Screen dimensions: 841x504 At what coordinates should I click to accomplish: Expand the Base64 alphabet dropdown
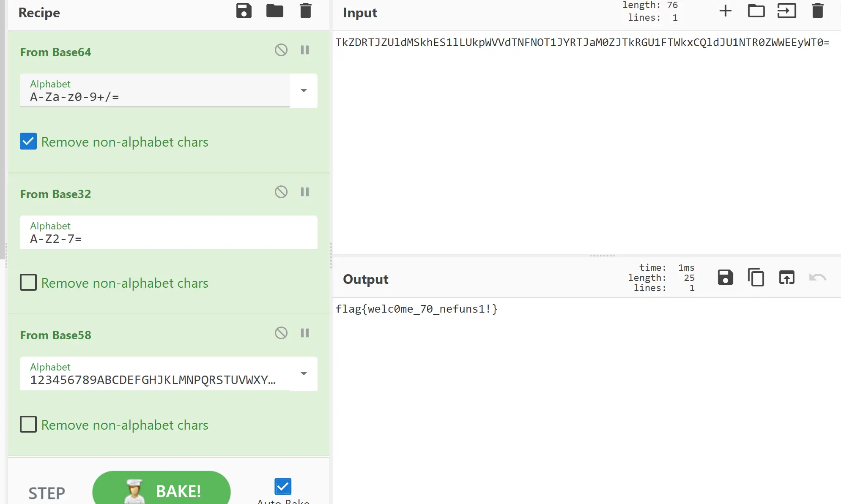tap(304, 90)
